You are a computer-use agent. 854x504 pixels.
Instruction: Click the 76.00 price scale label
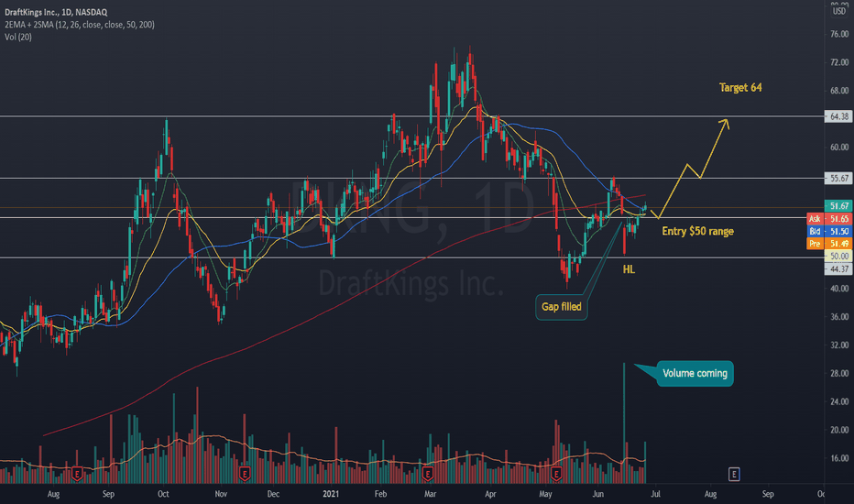tap(839, 34)
